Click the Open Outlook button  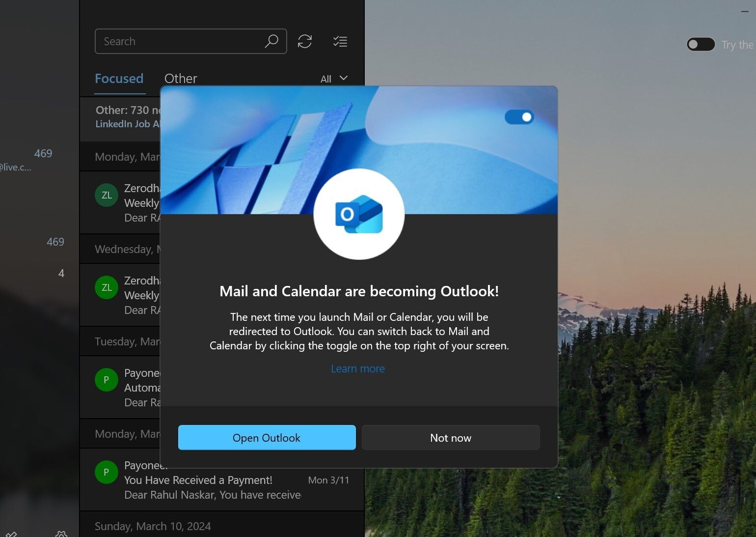tap(267, 437)
